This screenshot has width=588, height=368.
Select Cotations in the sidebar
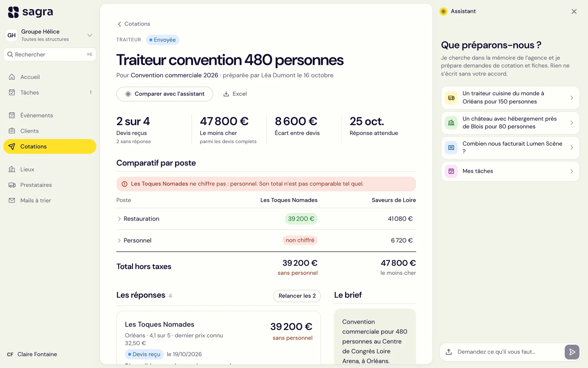tap(50, 146)
